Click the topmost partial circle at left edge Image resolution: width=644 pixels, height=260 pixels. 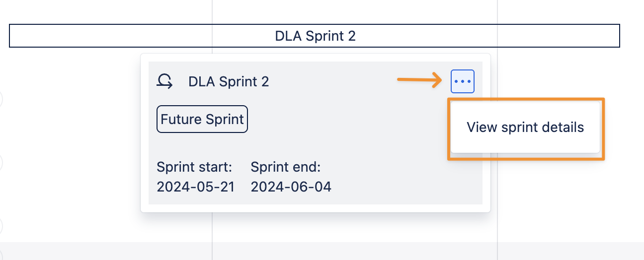pos(1,99)
